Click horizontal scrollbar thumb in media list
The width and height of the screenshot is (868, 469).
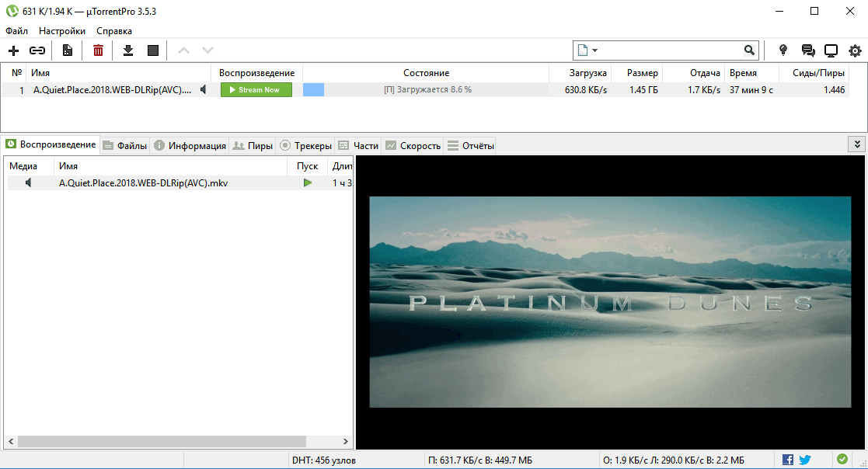162,441
